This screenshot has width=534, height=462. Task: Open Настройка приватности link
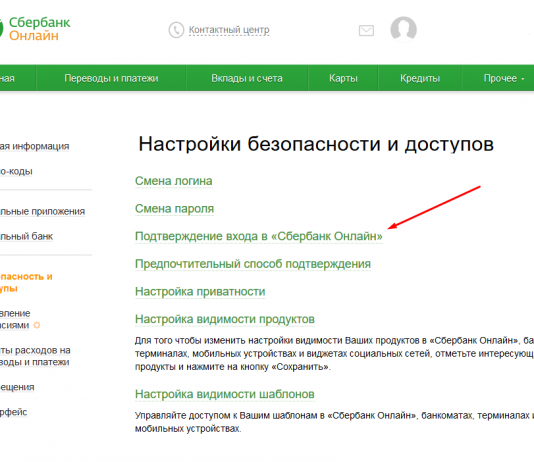coord(200,291)
